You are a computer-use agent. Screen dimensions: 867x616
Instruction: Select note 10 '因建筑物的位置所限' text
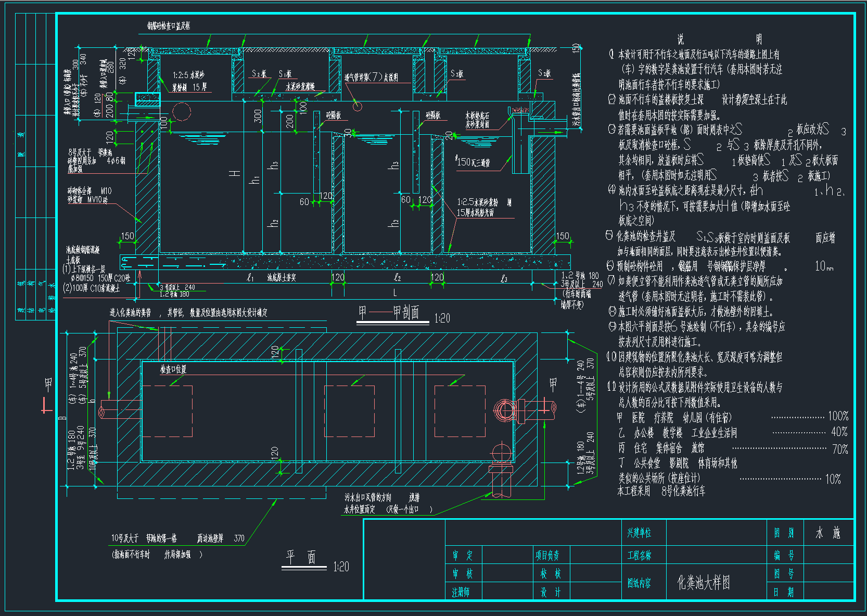click(695, 364)
